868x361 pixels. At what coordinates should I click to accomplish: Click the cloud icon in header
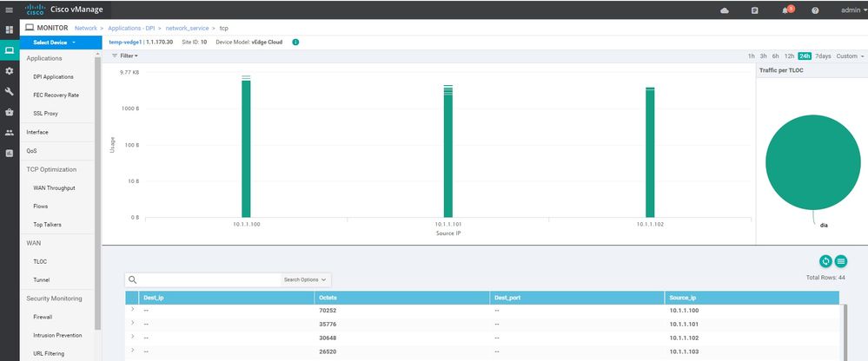(725, 10)
